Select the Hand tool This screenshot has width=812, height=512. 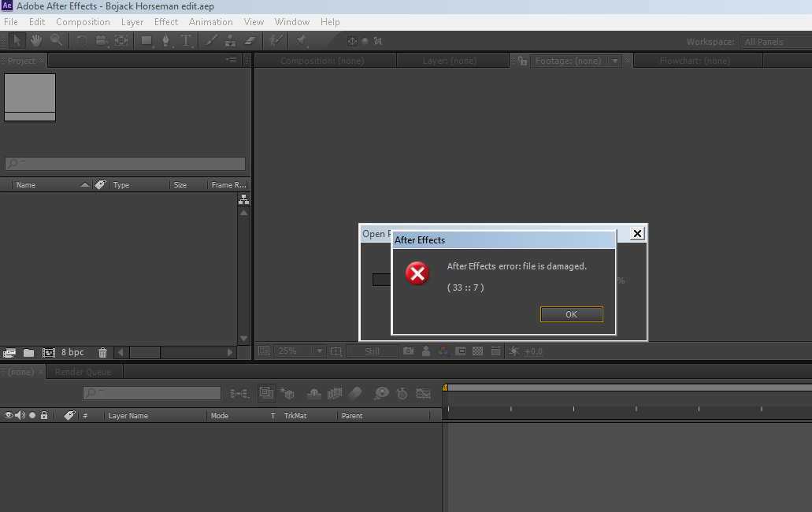pyautogui.click(x=35, y=40)
